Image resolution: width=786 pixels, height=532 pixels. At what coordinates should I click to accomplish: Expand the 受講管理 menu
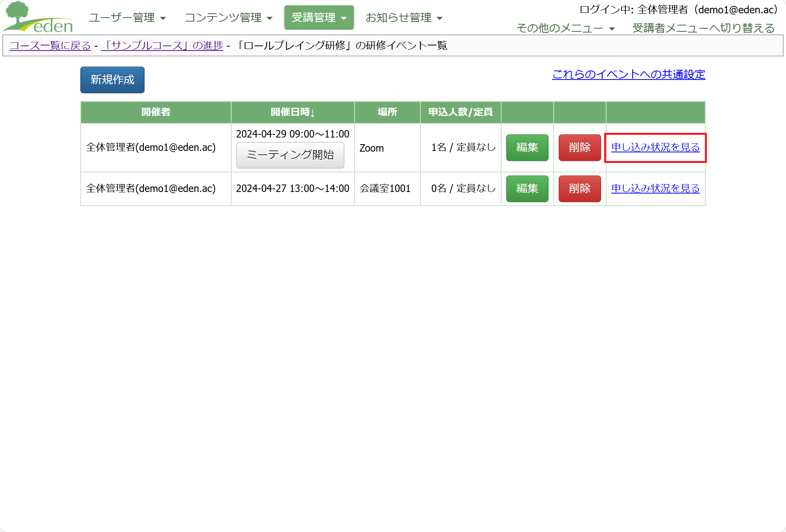point(319,18)
